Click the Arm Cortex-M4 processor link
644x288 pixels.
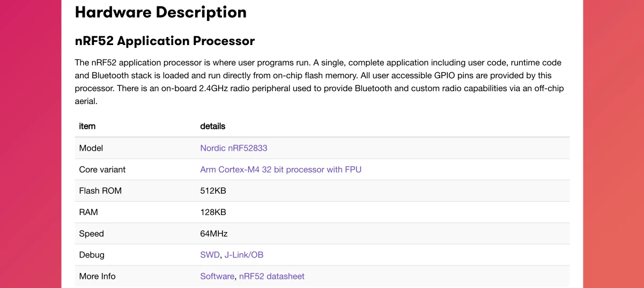(x=280, y=169)
